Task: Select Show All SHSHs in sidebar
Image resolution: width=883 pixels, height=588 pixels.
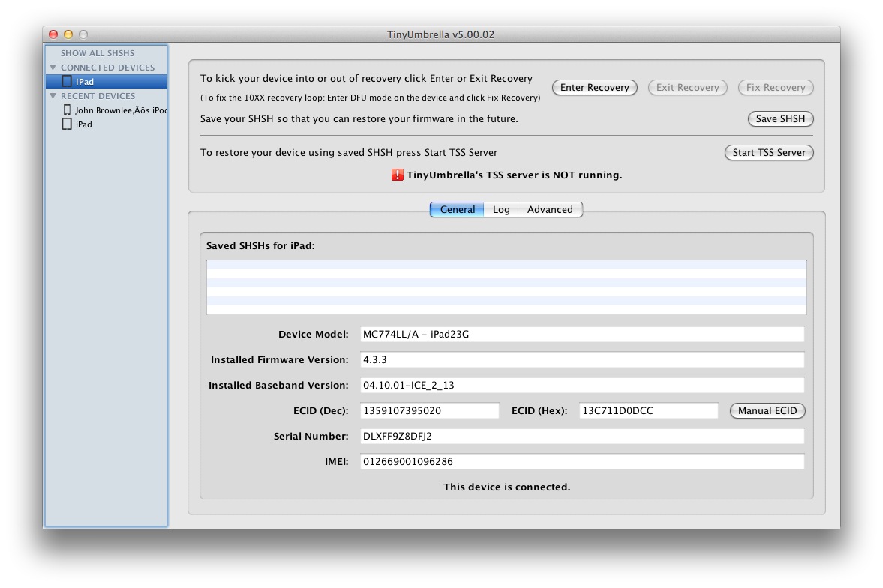Action: (x=98, y=53)
